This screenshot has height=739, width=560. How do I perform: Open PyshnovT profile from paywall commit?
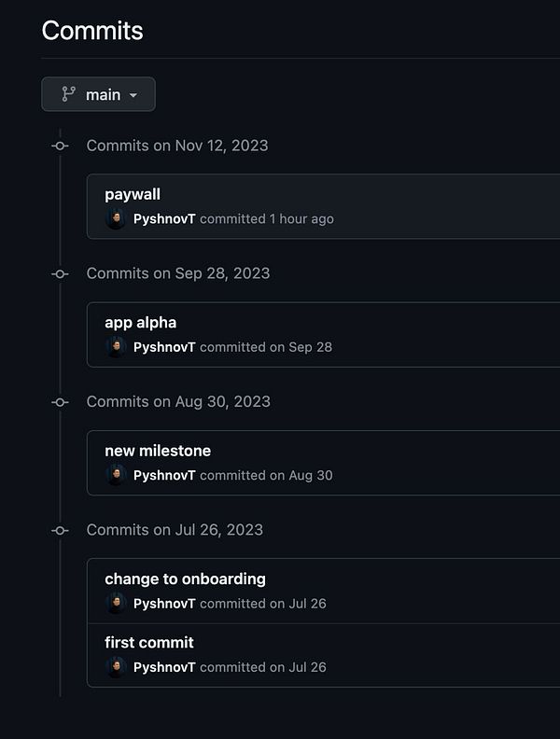click(164, 219)
